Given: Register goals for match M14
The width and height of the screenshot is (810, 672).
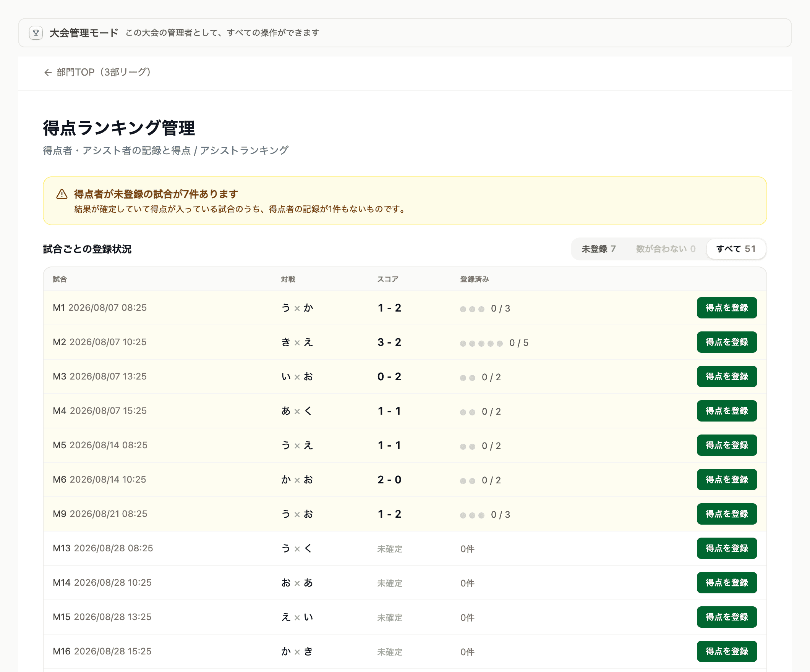Looking at the screenshot, I should tap(727, 582).
